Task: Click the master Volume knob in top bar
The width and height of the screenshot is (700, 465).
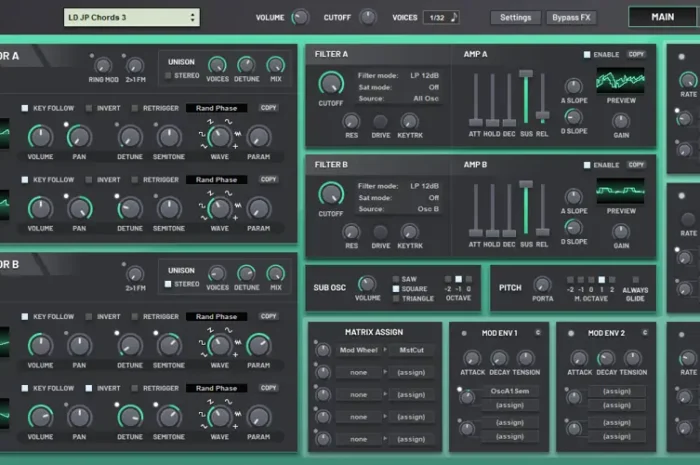Action: point(299,17)
